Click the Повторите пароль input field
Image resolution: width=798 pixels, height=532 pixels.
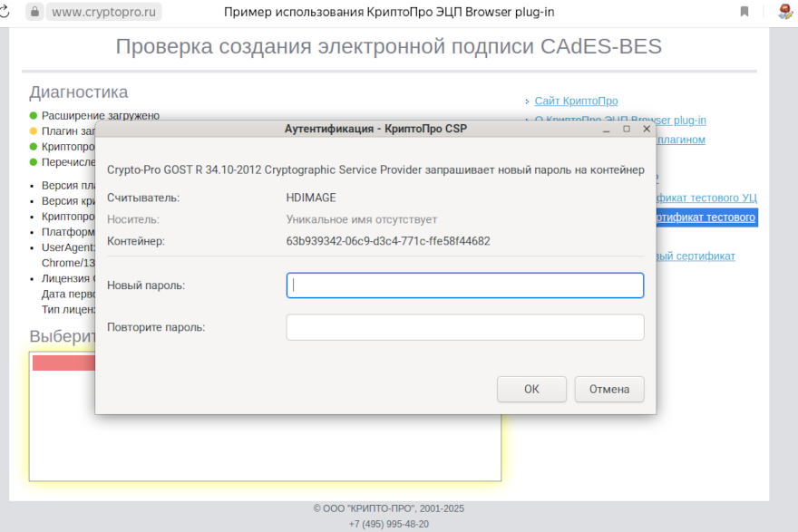[x=464, y=327]
